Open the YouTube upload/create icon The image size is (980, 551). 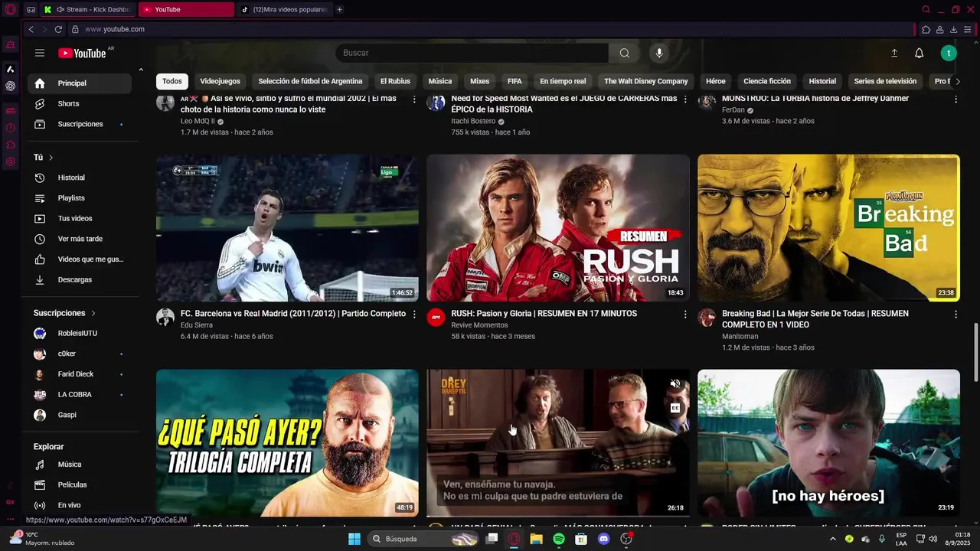coord(894,53)
